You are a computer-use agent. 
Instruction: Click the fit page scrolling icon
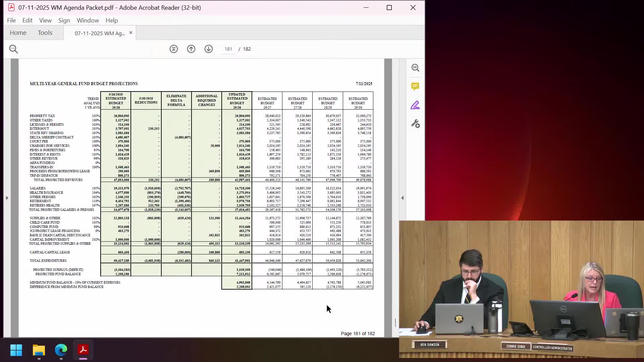point(174,49)
